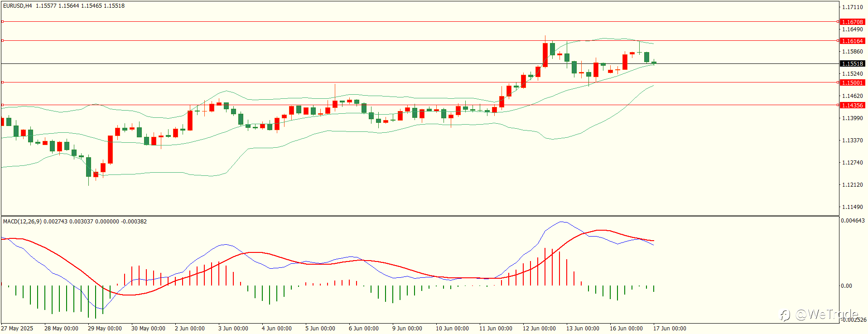Click the 11 Jun 00:00 time label
Viewport: 868px width, 334px height.
(x=496, y=329)
